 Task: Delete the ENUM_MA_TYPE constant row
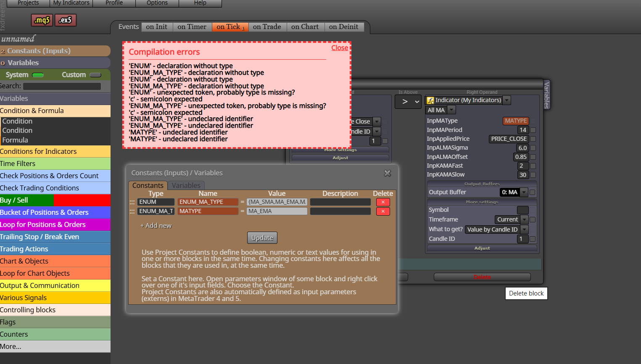click(383, 202)
